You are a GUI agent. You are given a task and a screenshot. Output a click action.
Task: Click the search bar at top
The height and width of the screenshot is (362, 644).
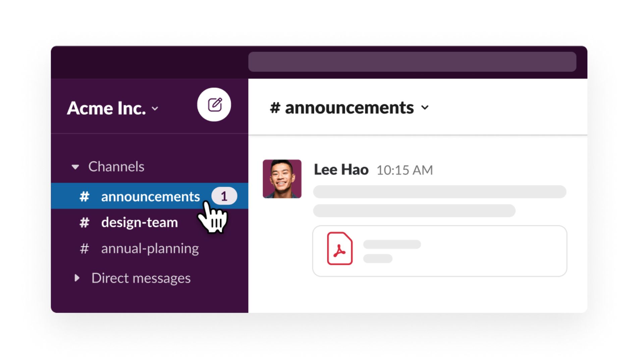412,62
